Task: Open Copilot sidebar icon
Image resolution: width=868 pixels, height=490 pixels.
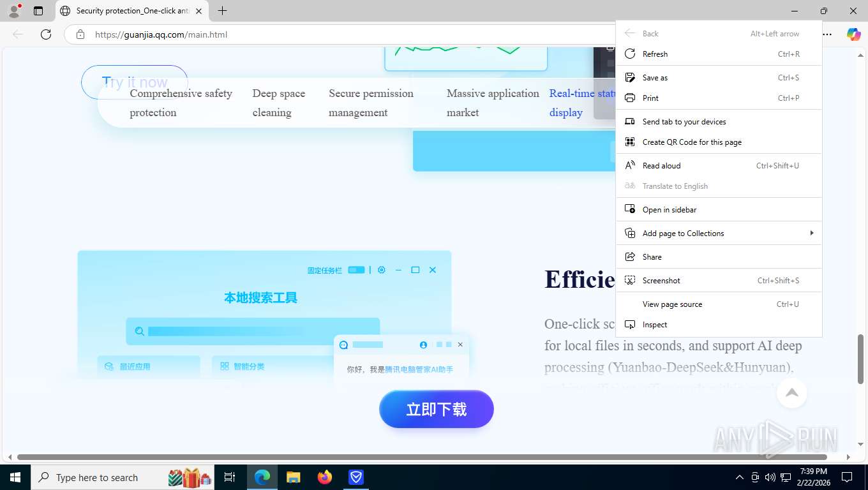Action: coord(853,34)
